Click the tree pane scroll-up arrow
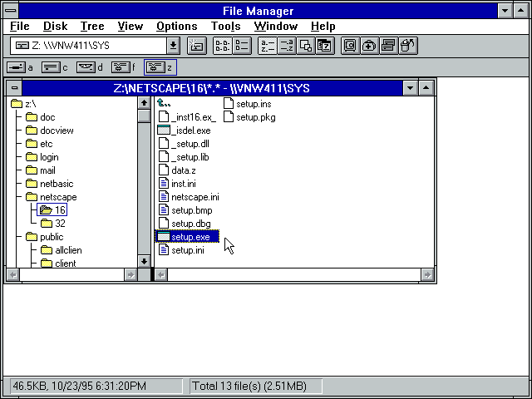The image size is (532, 399). 144,103
